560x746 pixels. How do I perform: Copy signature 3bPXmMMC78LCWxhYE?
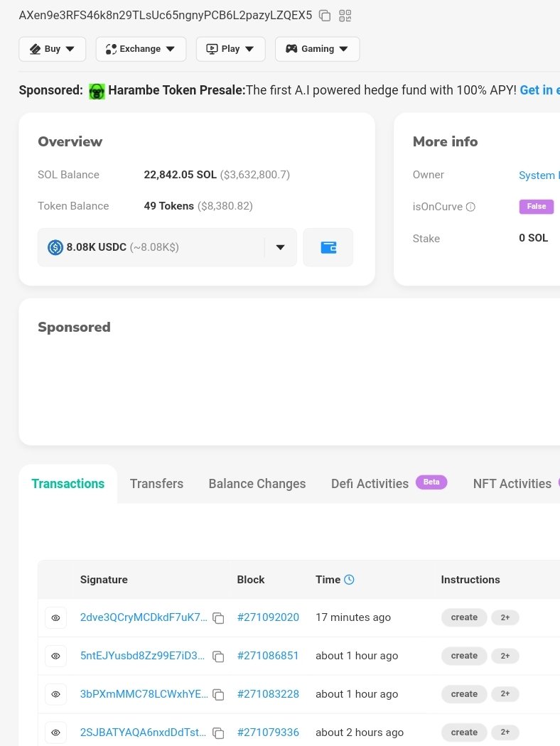[x=218, y=695]
